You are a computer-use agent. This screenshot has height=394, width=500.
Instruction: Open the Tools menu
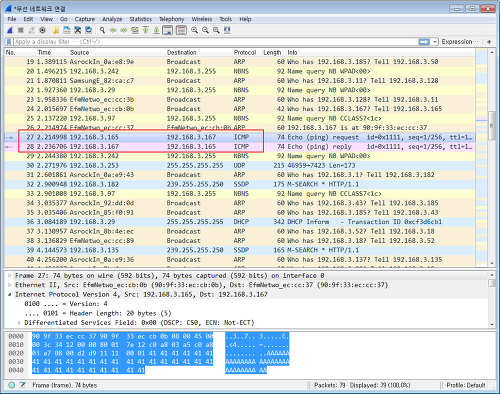point(225,19)
